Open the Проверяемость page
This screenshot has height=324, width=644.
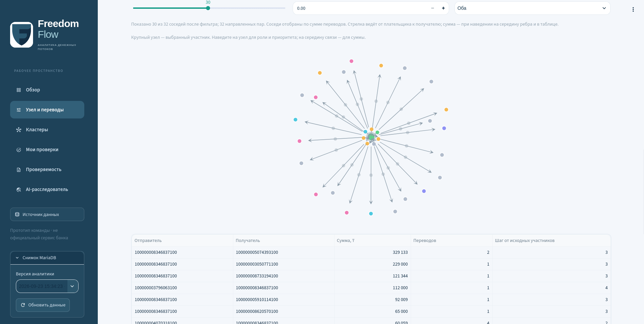click(x=47, y=169)
